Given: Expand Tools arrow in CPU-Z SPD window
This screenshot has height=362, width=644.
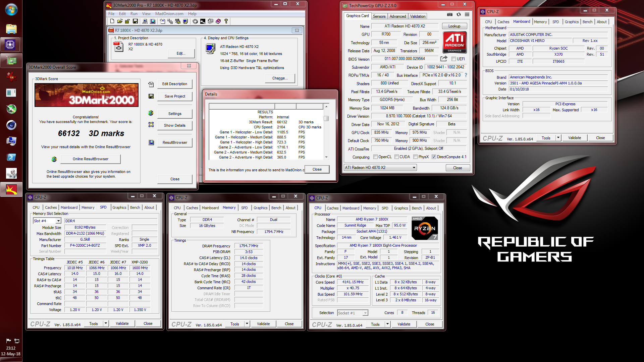Looking at the screenshot, I should [x=106, y=323].
